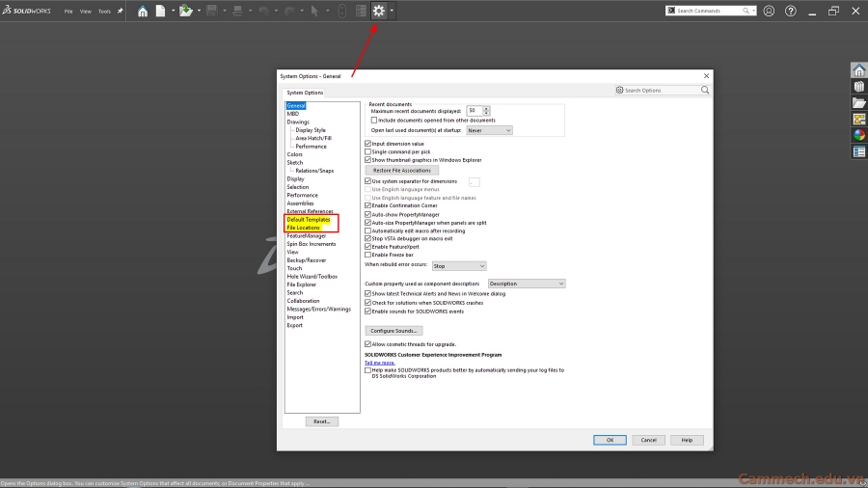
Task: Toggle Input dimension value checkbox
Action: tap(368, 144)
